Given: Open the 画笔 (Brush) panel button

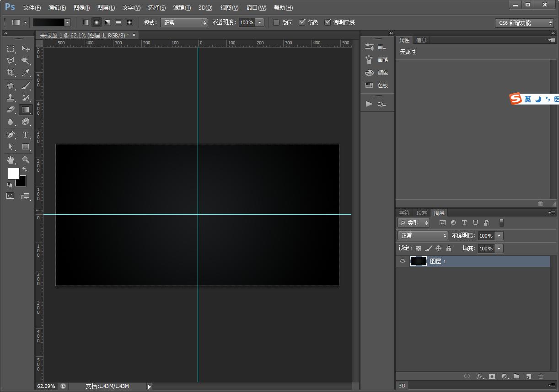Looking at the screenshot, I should pos(376,60).
